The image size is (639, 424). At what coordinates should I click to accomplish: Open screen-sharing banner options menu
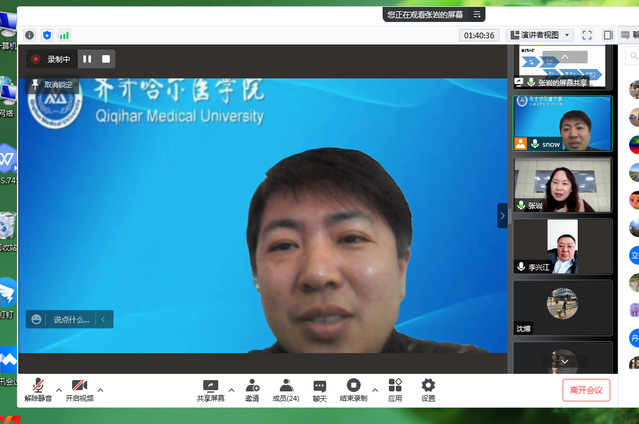click(477, 14)
